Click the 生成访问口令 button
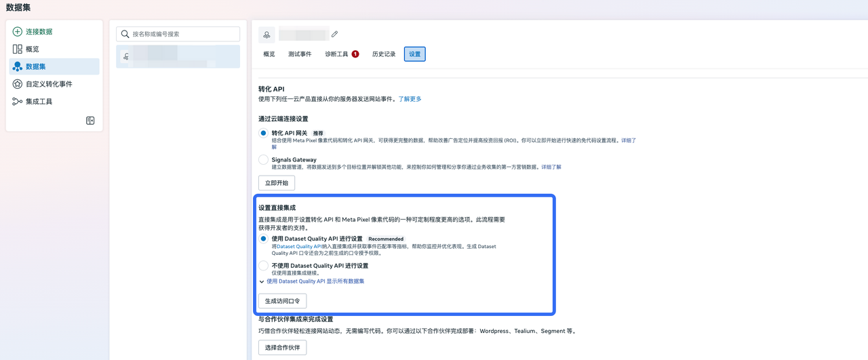 (282, 301)
